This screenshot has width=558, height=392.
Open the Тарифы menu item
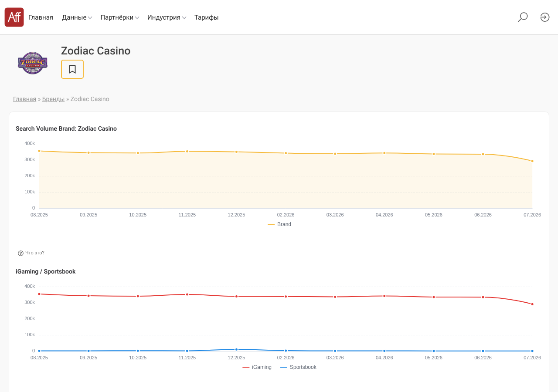point(207,17)
